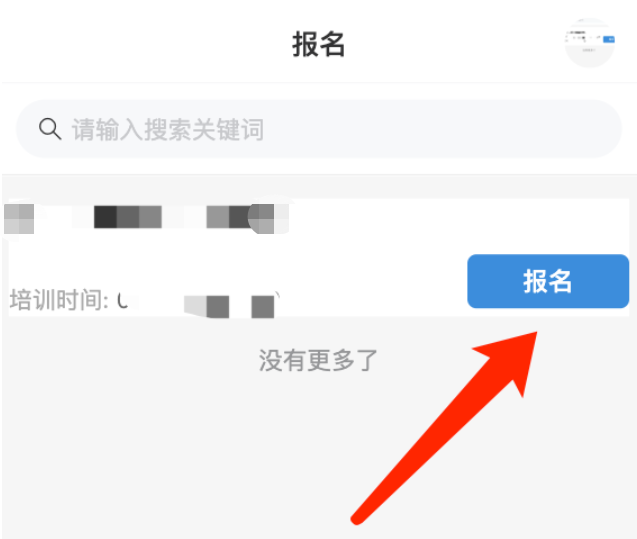Click the gray placeholder text in search bar
The height and width of the screenshot is (539, 637).
point(168,130)
